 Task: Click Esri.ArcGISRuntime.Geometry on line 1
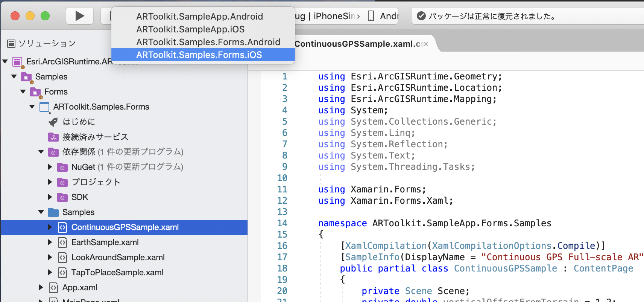[x=424, y=76]
